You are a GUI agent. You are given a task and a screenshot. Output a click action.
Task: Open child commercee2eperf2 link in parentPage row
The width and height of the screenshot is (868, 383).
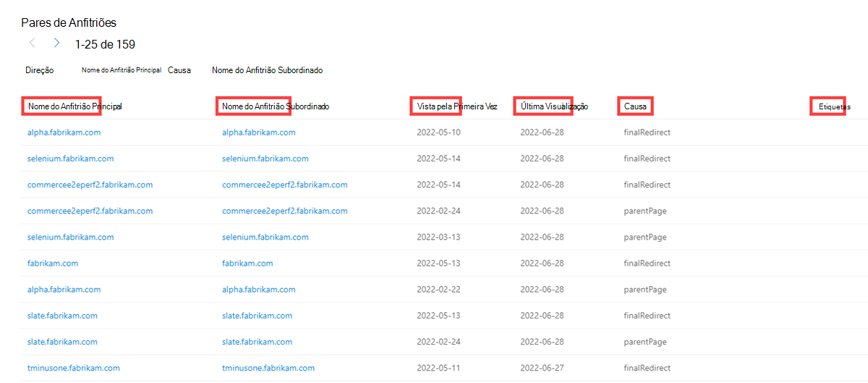click(285, 211)
